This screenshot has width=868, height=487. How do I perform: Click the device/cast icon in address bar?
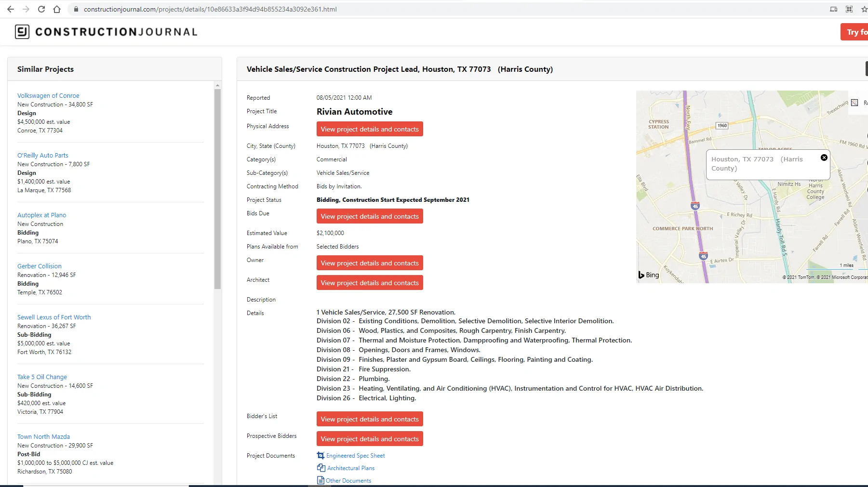coord(833,9)
